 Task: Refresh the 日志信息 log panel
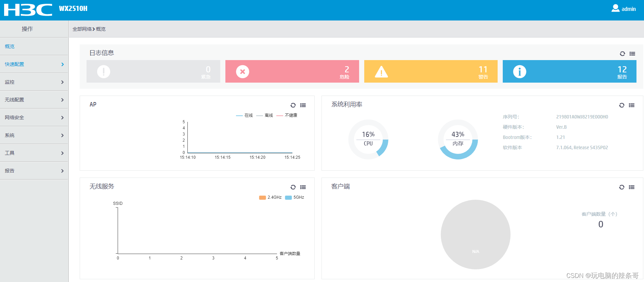click(x=622, y=54)
